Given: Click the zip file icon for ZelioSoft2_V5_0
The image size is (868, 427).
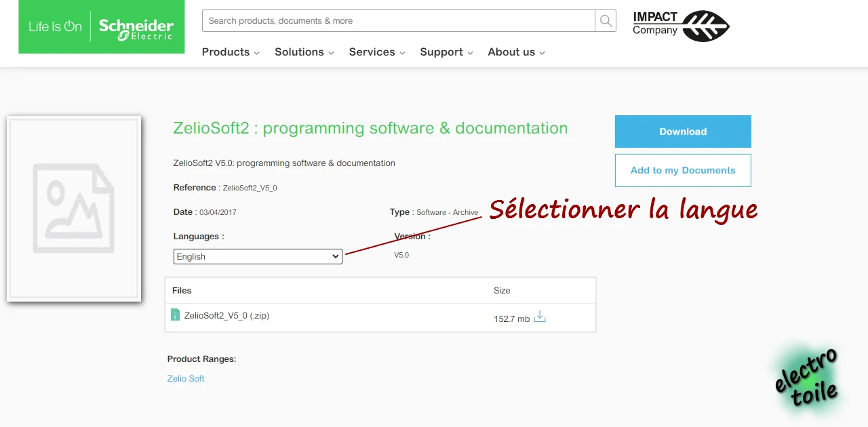Looking at the screenshot, I should [x=175, y=314].
